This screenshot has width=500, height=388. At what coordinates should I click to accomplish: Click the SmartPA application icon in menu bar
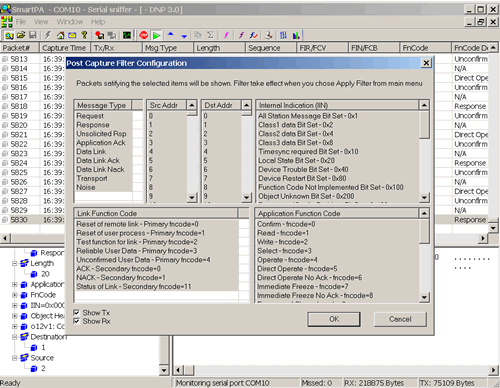click(x=6, y=22)
